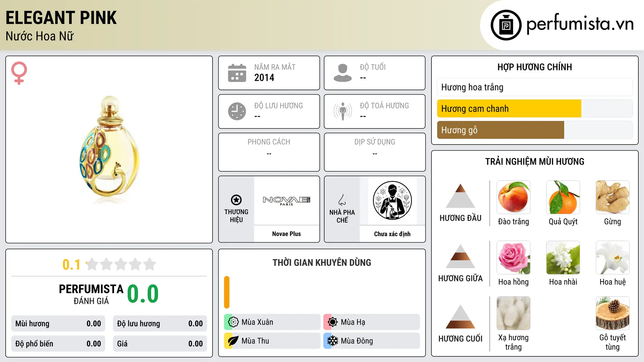Click the Chưa xác định perfumer label

(x=392, y=234)
